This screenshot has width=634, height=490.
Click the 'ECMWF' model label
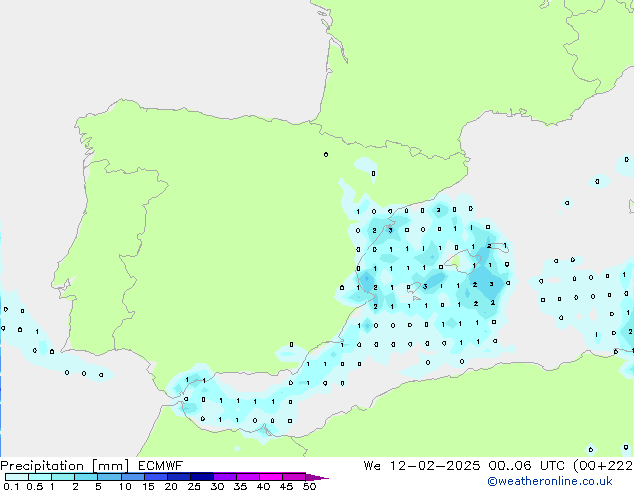click(x=160, y=466)
